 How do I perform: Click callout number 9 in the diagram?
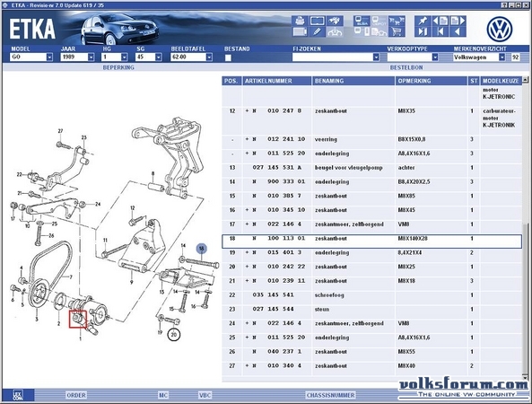[131, 282]
